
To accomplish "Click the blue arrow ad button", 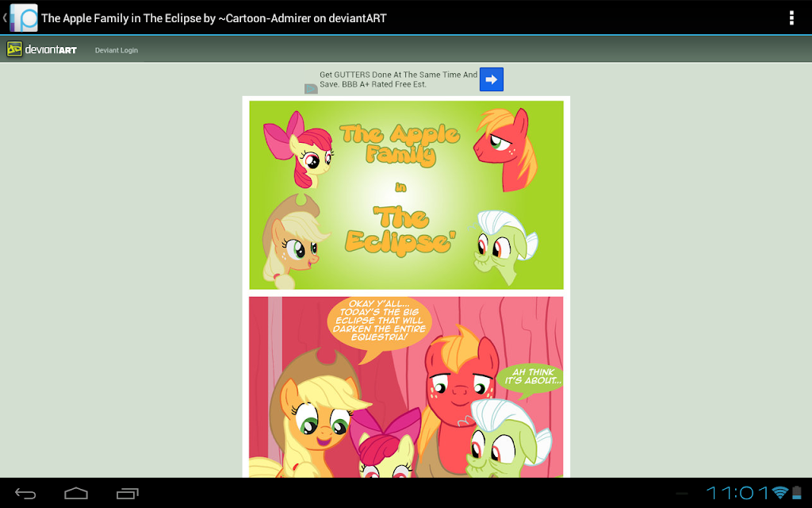I will pos(492,79).
